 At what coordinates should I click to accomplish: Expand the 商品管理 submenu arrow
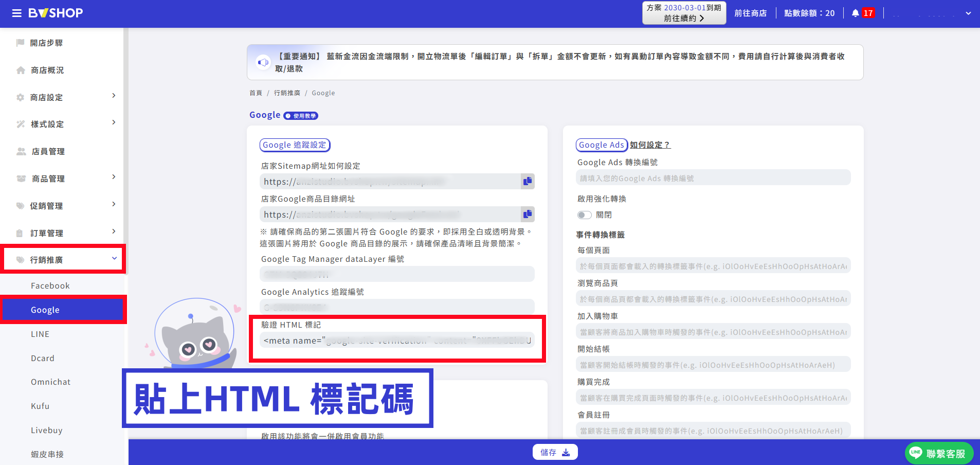click(114, 177)
